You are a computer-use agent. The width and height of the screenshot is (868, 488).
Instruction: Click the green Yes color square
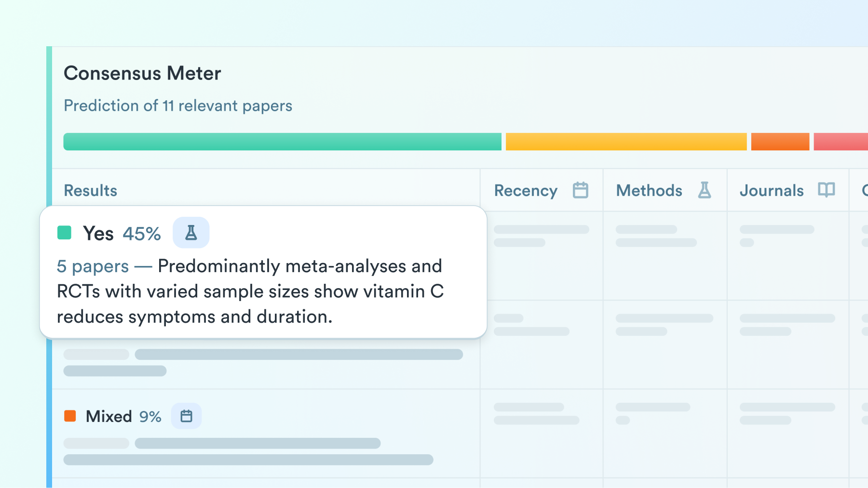pyautogui.click(x=64, y=233)
